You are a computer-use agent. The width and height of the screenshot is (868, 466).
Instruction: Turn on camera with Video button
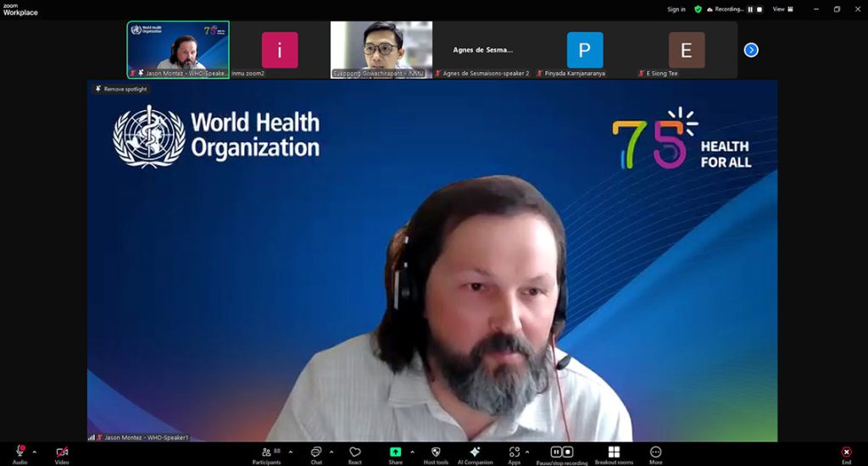(x=62, y=453)
